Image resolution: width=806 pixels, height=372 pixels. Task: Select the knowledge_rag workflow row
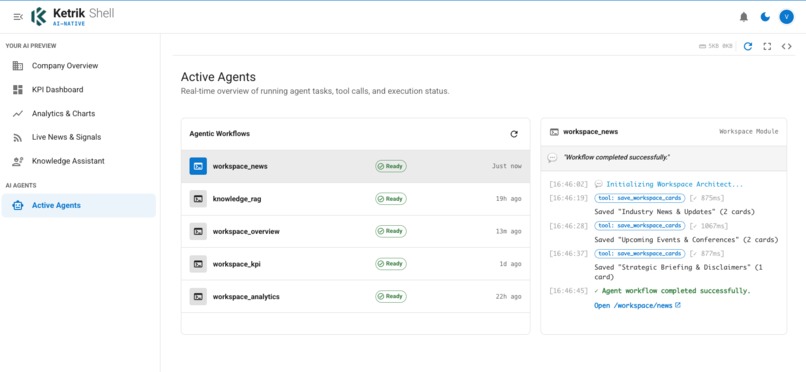(x=355, y=199)
